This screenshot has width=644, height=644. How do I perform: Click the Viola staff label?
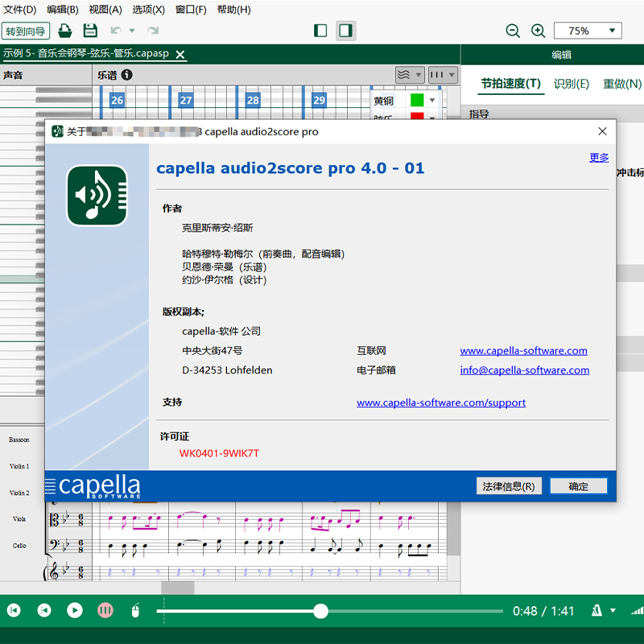tap(19, 518)
